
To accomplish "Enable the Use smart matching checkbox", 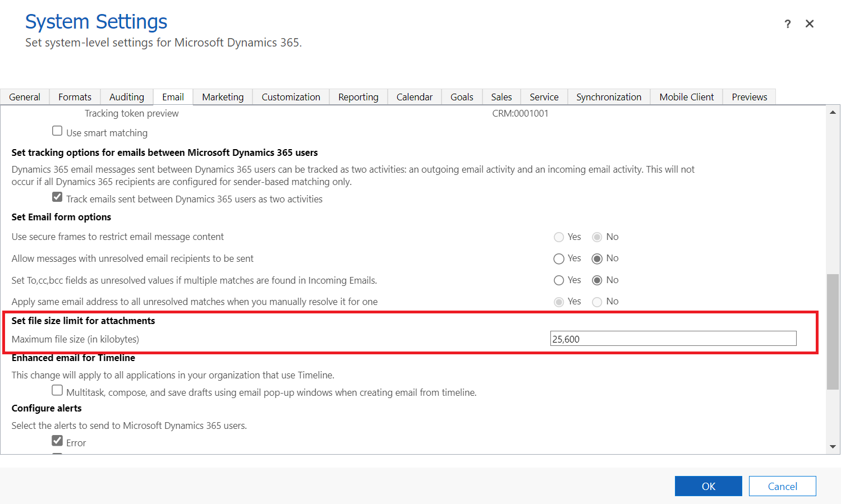I will pyautogui.click(x=57, y=131).
